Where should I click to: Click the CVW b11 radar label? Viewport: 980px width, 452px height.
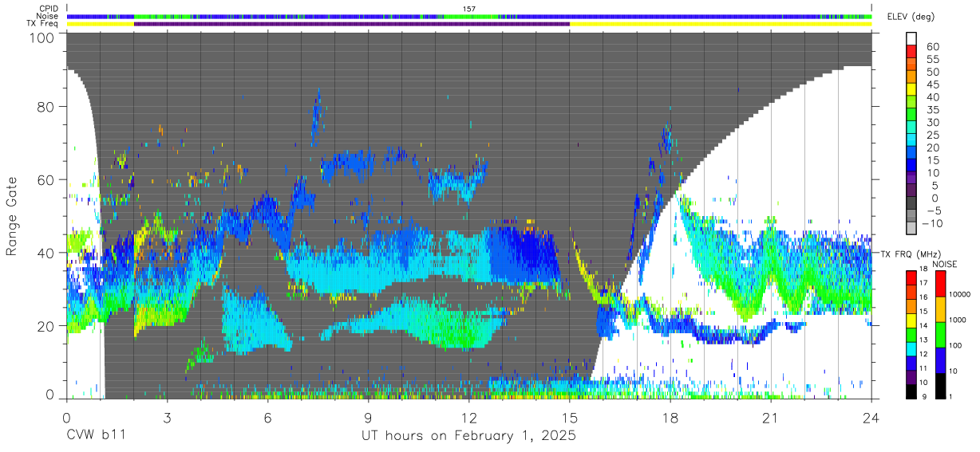tap(95, 436)
